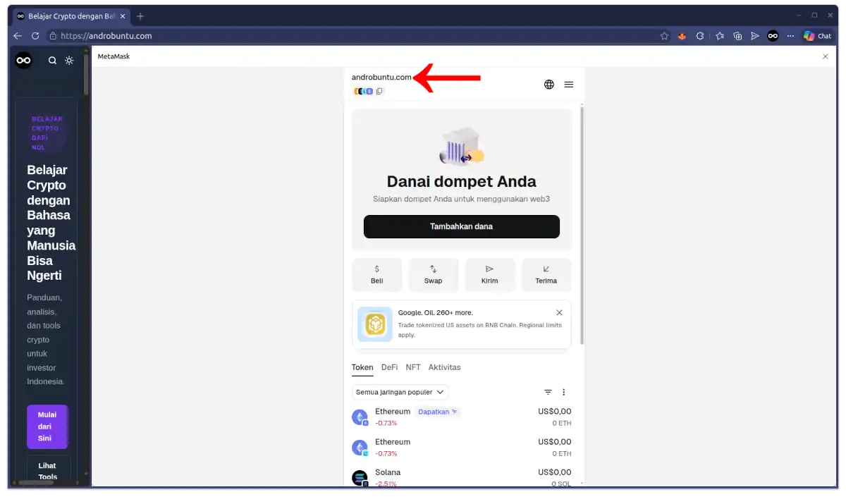
Task: Copy the wallet address with the copy icon
Action: click(379, 91)
